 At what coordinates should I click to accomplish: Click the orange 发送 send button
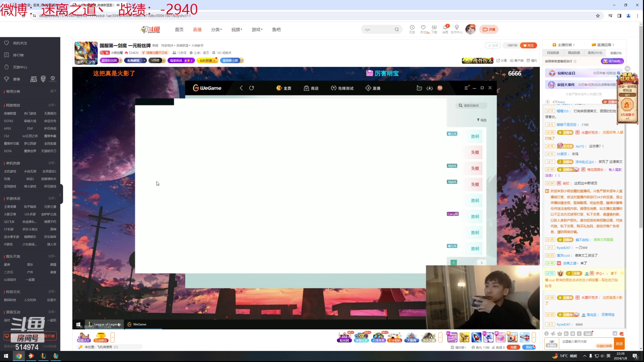click(x=619, y=344)
